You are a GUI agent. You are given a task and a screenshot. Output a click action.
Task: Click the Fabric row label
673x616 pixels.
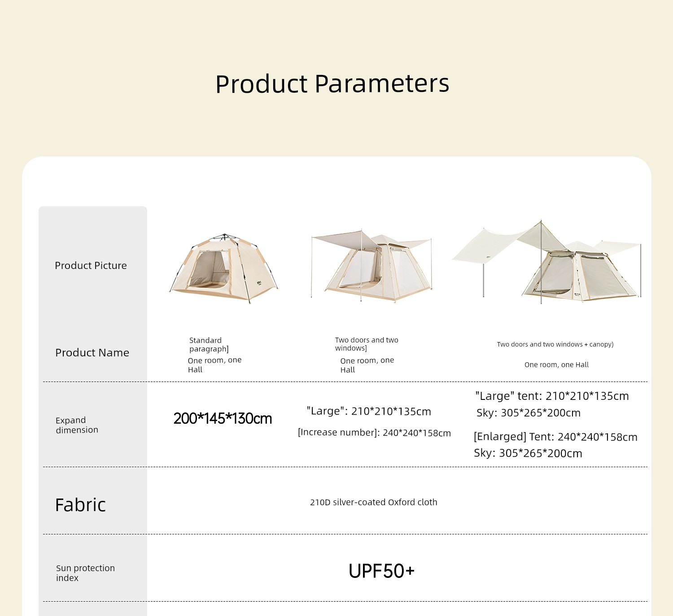point(80,505)
